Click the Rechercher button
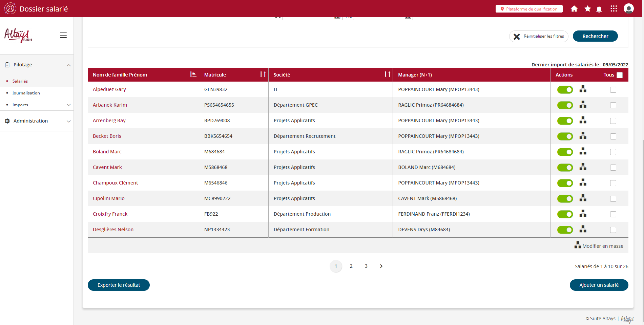This screenshot has width=644, height=325. point(595,36)
